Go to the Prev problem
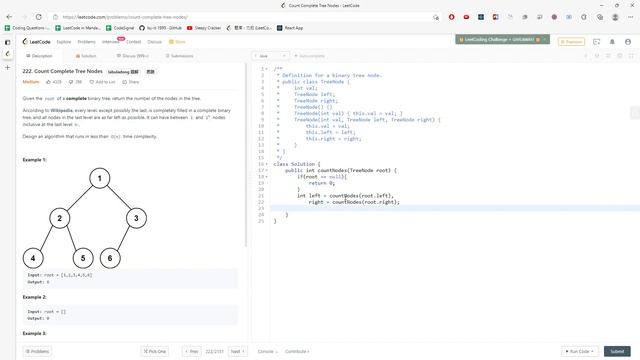The width and height of the screenshot is (640, 360). (x=191, y=351)
